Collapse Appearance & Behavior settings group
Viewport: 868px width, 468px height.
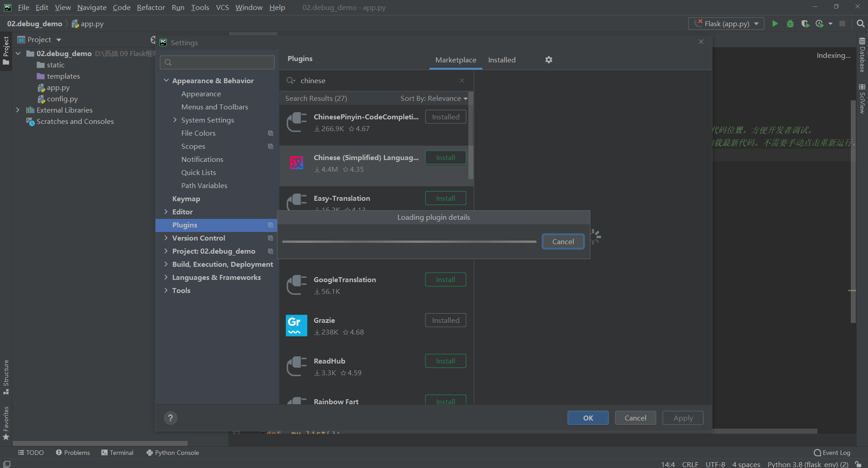(166, 80)
